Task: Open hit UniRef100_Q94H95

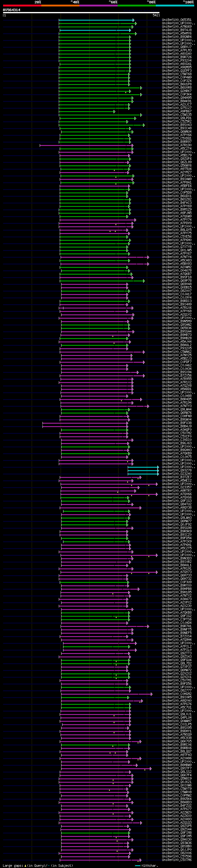Action: (x=177, y=98)
